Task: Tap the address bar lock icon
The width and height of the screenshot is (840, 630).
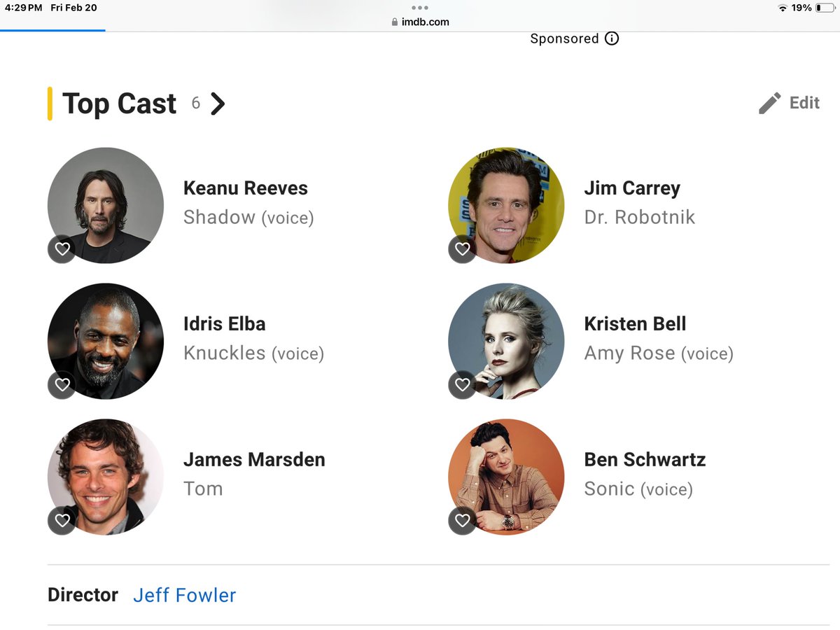Action: click(395, 22)
